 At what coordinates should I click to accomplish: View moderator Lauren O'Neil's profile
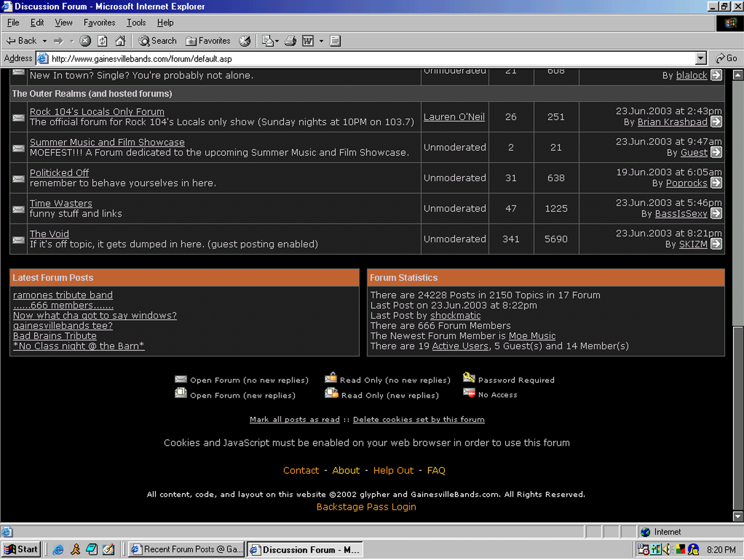point(454,117)
